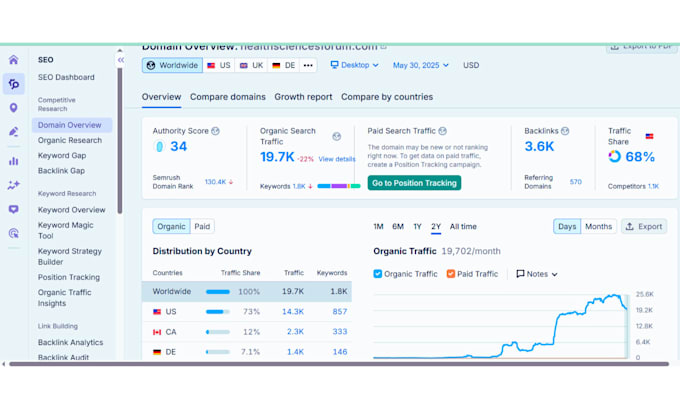The height and width of the screenshot is (409, 680).
Task: Open the Growth report tab
Action: point(303,97)
